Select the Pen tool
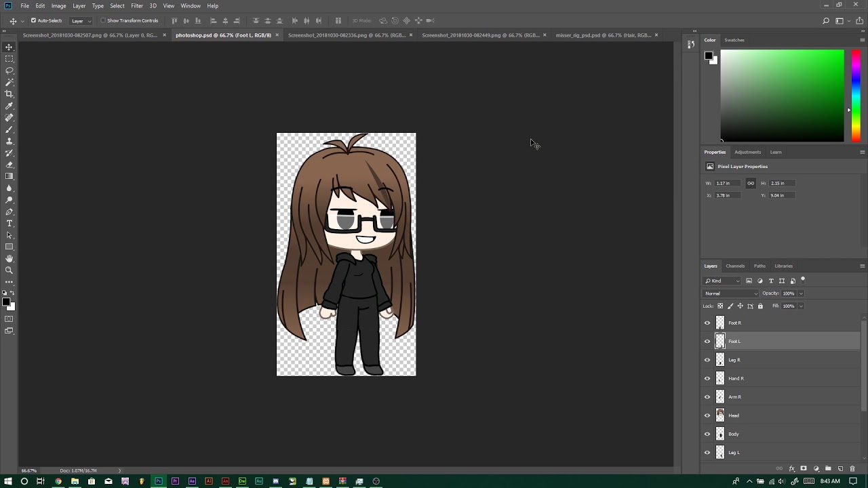 9,211
